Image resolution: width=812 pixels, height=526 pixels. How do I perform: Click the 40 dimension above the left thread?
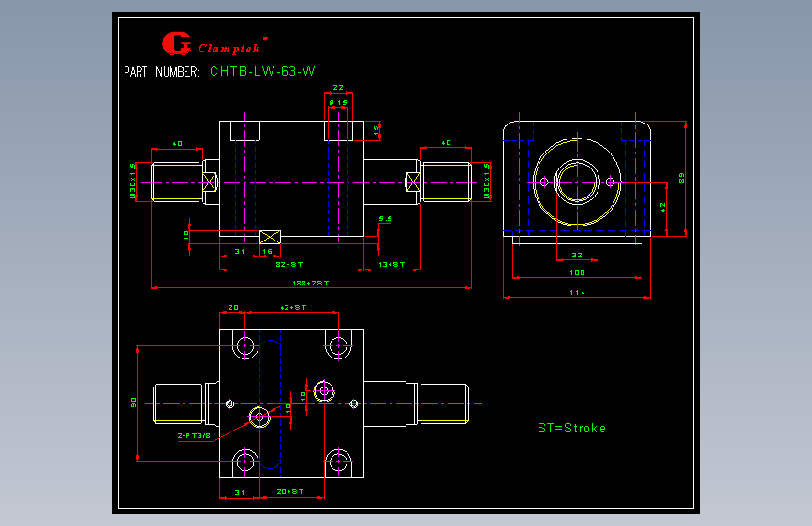[x=177, y=143]
